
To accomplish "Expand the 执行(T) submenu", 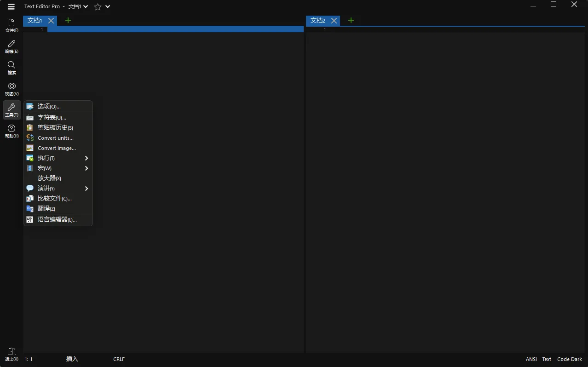I will tap(58, 158).
